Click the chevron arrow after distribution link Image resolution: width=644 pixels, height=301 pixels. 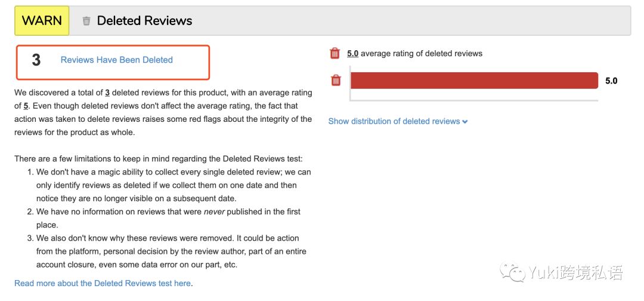(x=465, y=122)
